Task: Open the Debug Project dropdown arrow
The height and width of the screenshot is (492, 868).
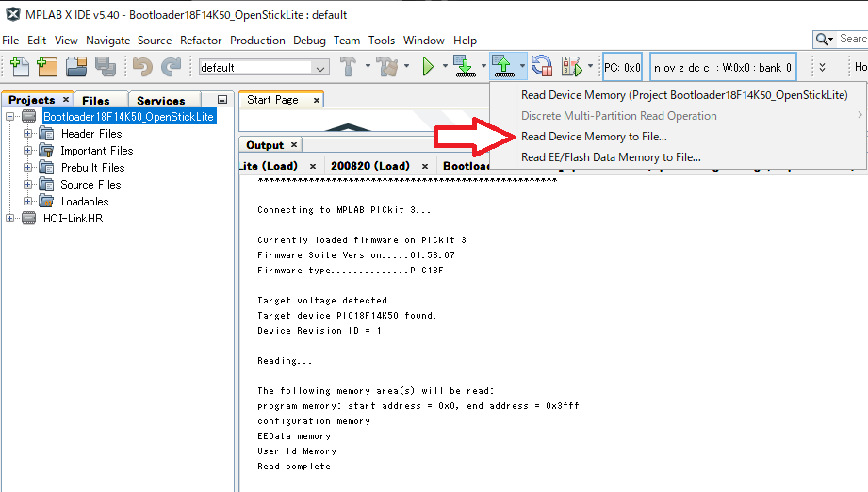Action: (590, 66)
